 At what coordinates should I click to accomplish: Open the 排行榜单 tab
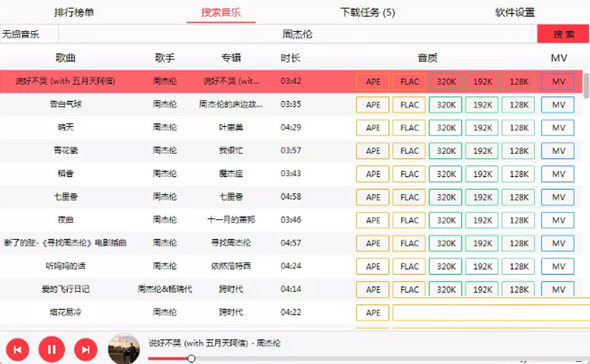pyautogui.click(x=74, y=12)
